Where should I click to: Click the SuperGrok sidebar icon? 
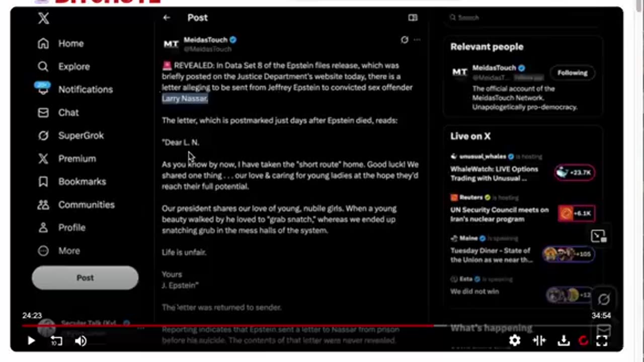[43, 135]
